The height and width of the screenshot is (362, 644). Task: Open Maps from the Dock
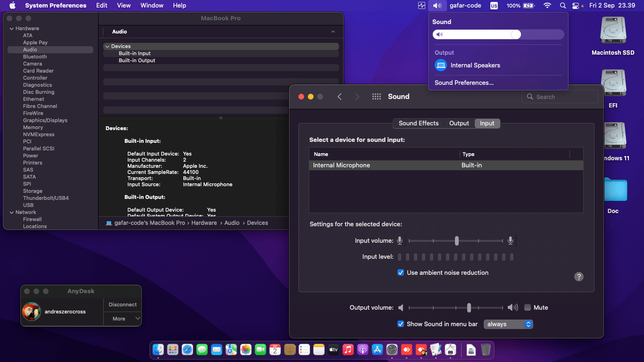(x=231, y=350)
